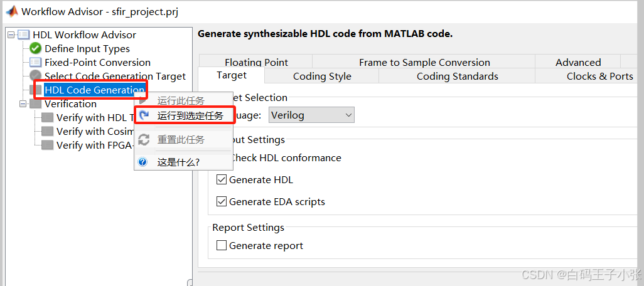The height and width of the screenshot is (286, 644).
Task: Open the Verilog language dropdown
Action: 312,115
